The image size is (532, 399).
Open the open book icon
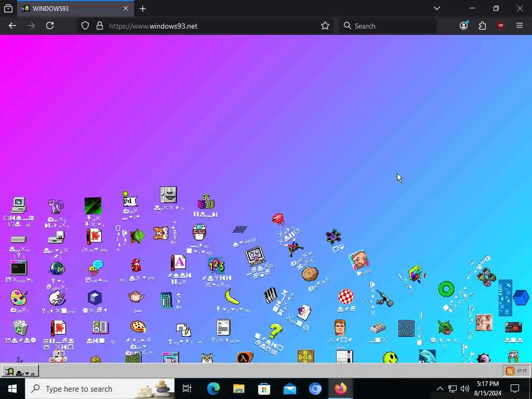pos(100,328)
